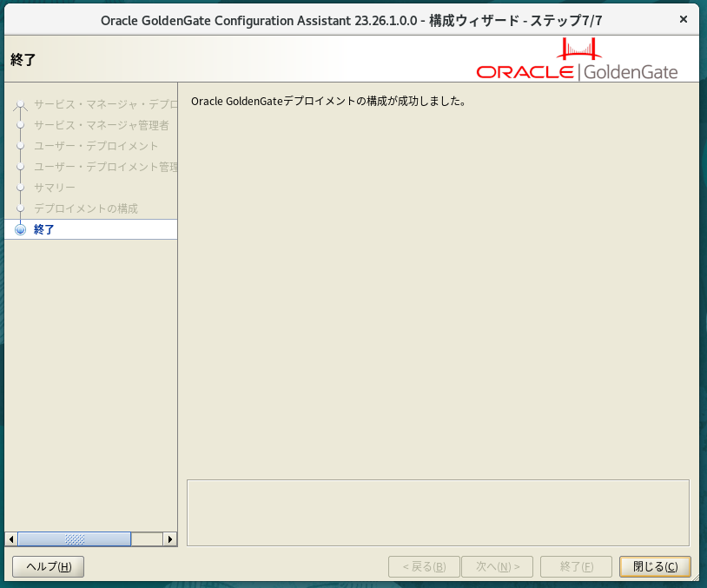Click the step bullet beside デプロイメントの構成
707x588 pixels.
pyautogui.click(x=20, y=208)
